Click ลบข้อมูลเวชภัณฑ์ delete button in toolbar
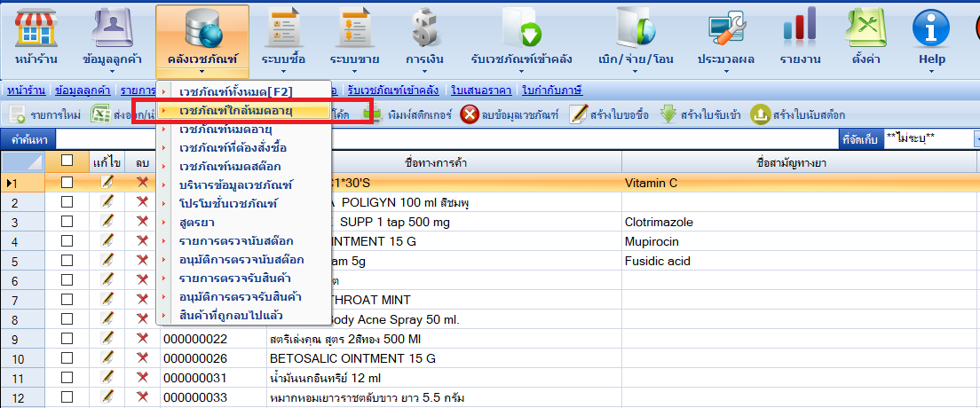Image resolution: width=980 pixels, height=408 pixels. [x=510, y=114]
